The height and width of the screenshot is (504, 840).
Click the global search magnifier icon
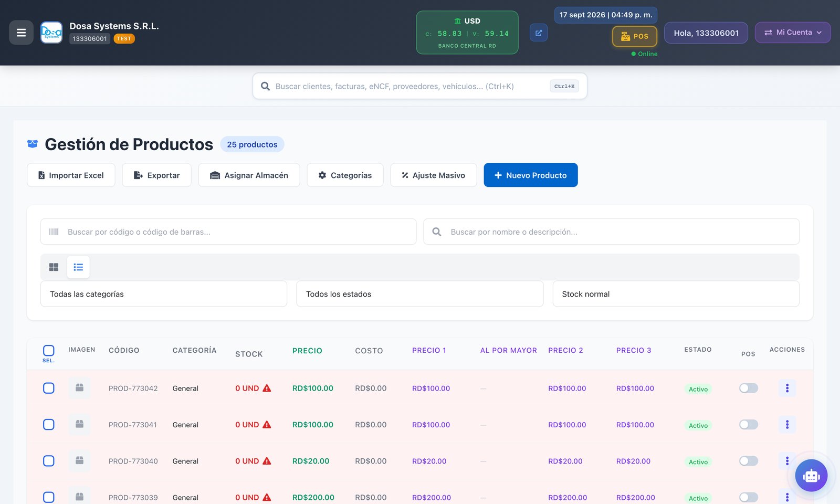[x=266, y=87]
